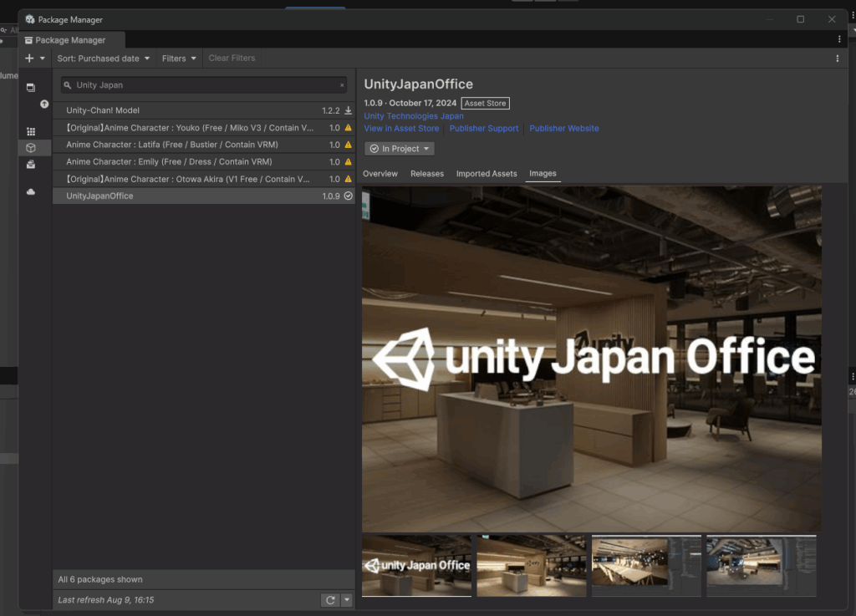Click the large unity Japan Office preview image
Screen dimensions: 856x616
tap(592, 359)
